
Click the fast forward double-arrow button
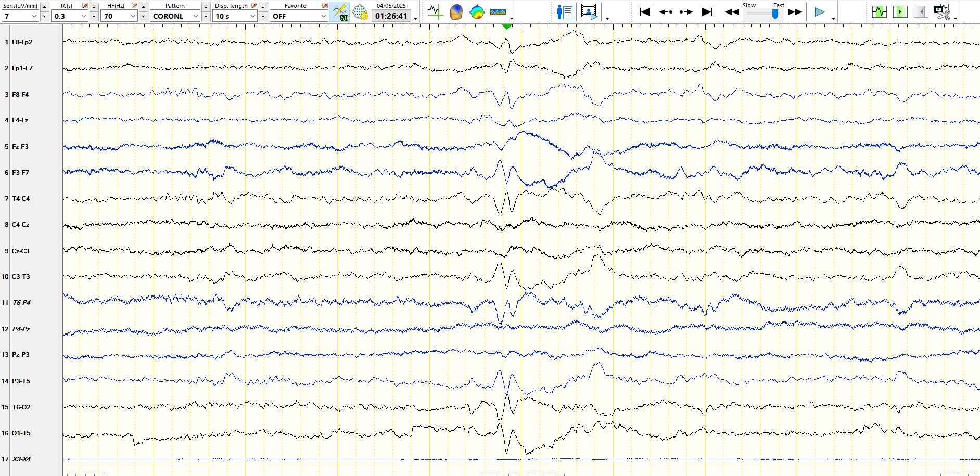tap(795, 12)
